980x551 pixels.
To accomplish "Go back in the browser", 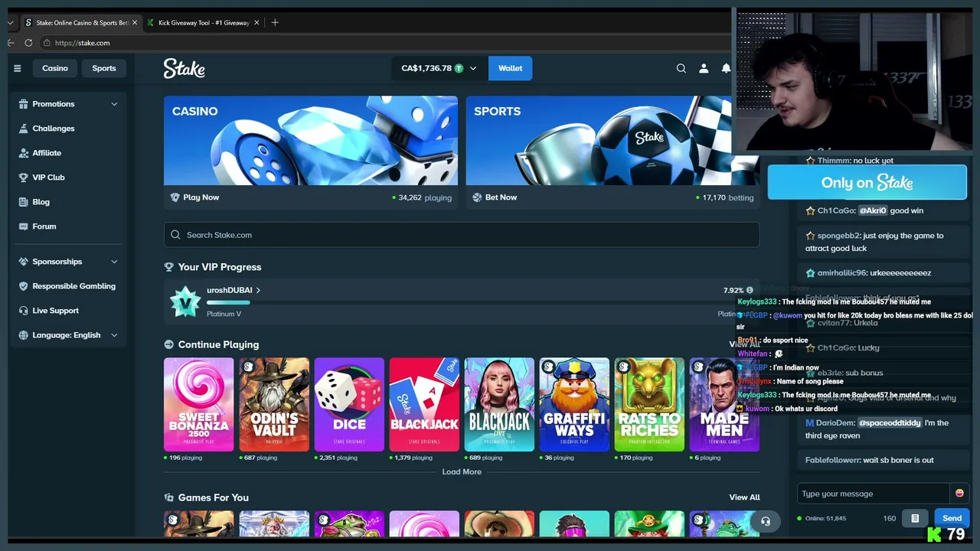I will [11, 43].
